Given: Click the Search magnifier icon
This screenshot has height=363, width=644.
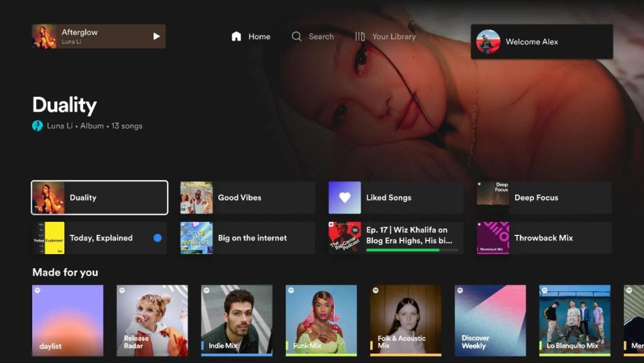Looking at the screenshot, I should 296,36.
